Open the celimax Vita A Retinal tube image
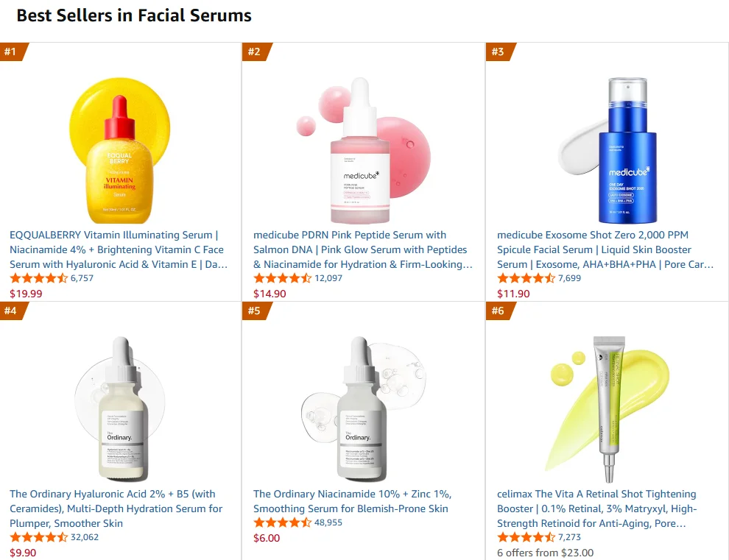Screen dimensions: 729x560 tap(607, 409)
